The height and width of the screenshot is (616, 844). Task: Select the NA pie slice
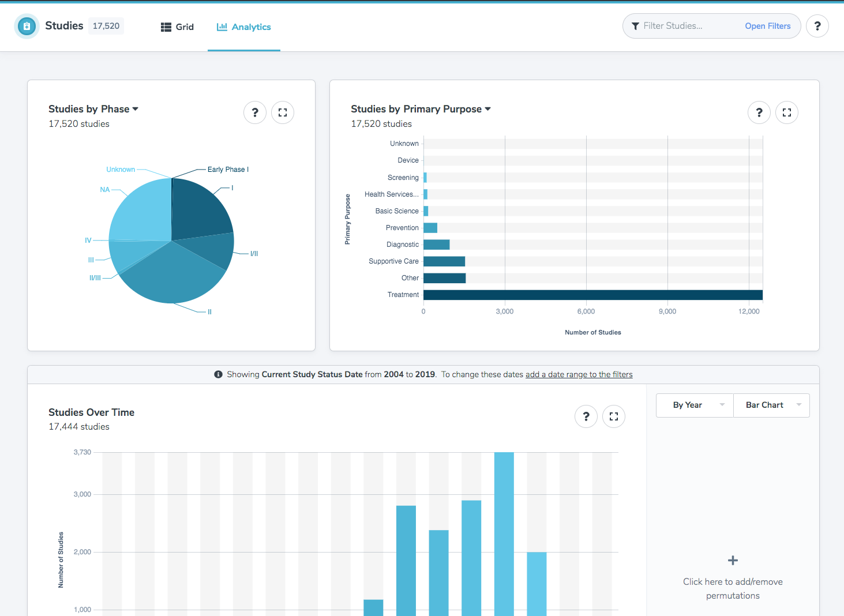click(141, 211)
